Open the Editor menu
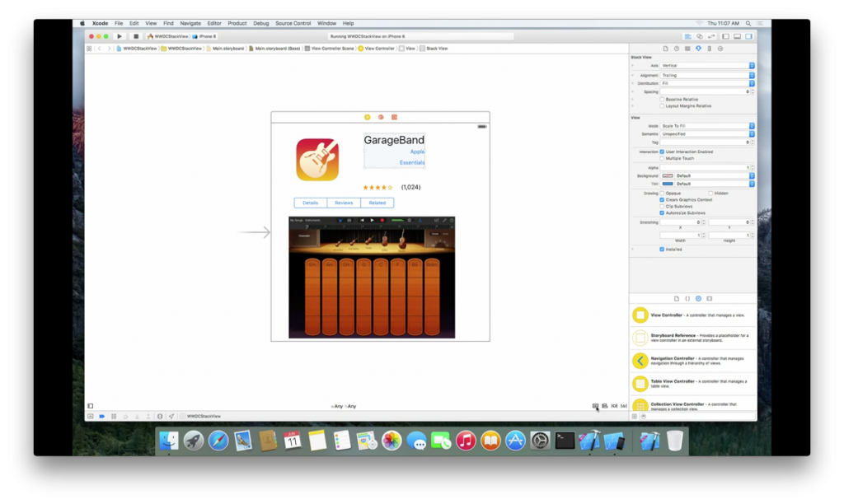 214,24
